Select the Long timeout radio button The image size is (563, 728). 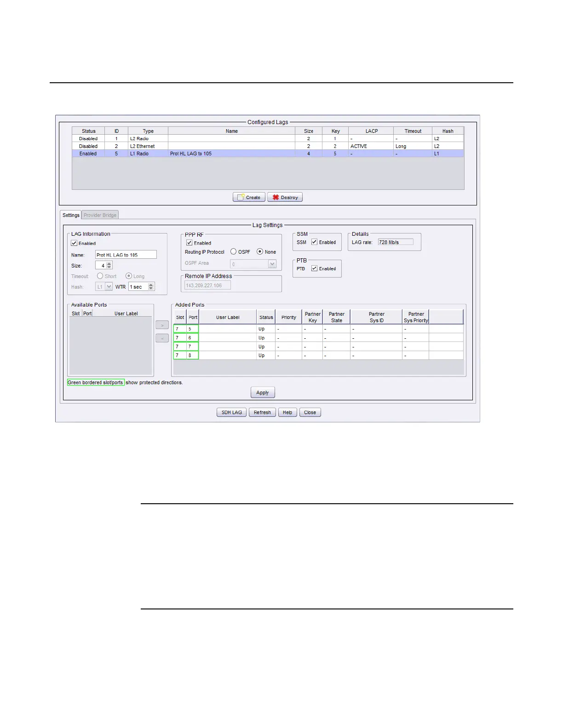click(x=129, y=276)
